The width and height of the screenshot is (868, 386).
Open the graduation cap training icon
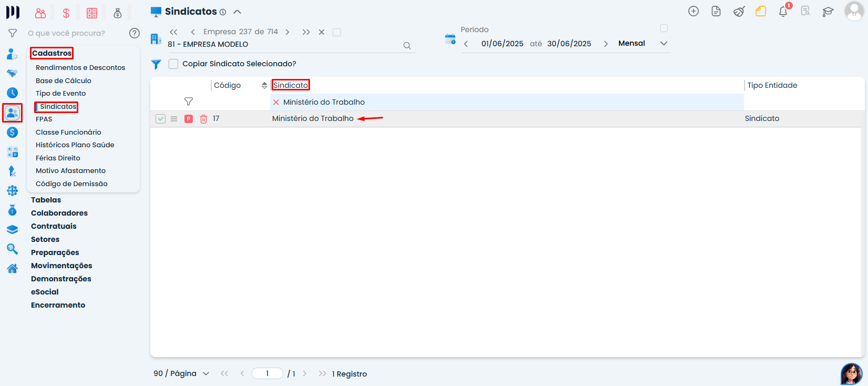[828, 11]
